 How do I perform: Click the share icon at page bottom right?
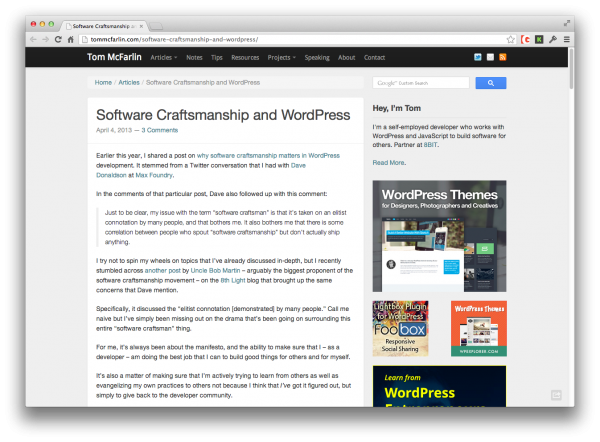(x=556, y=395)
